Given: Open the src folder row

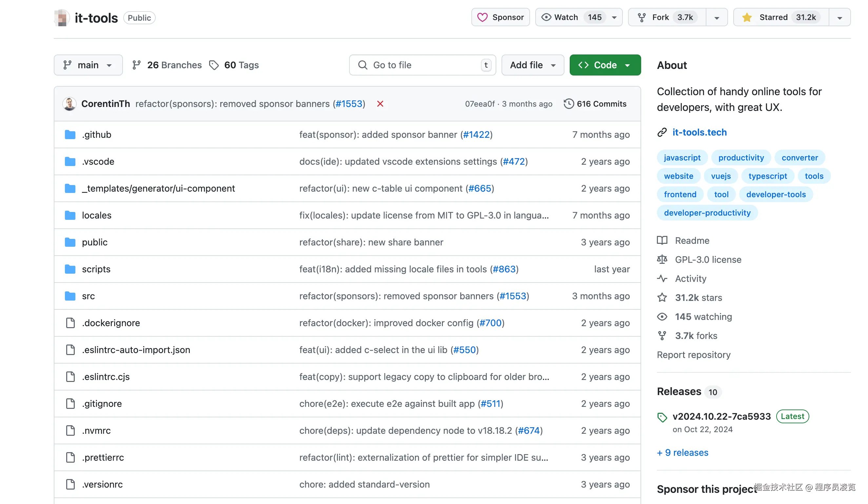Looking at the screenshot, I should pyautogui.click(x=88, y=296).
